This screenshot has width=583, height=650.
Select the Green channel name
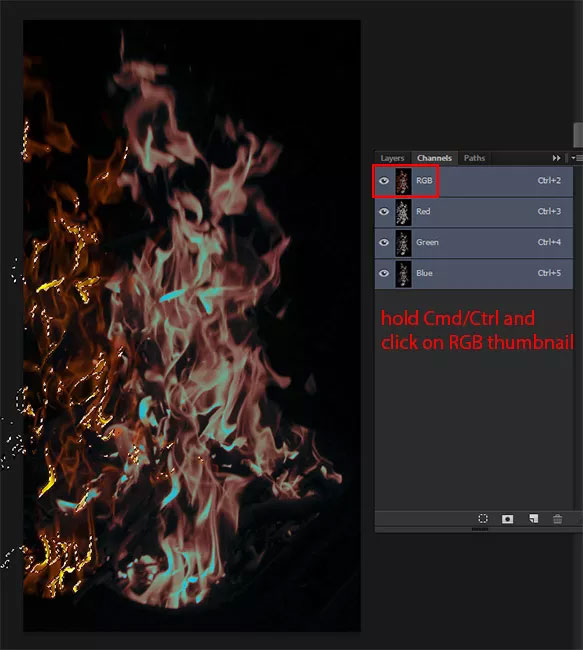pyautogui.click(x=427, y=242)
